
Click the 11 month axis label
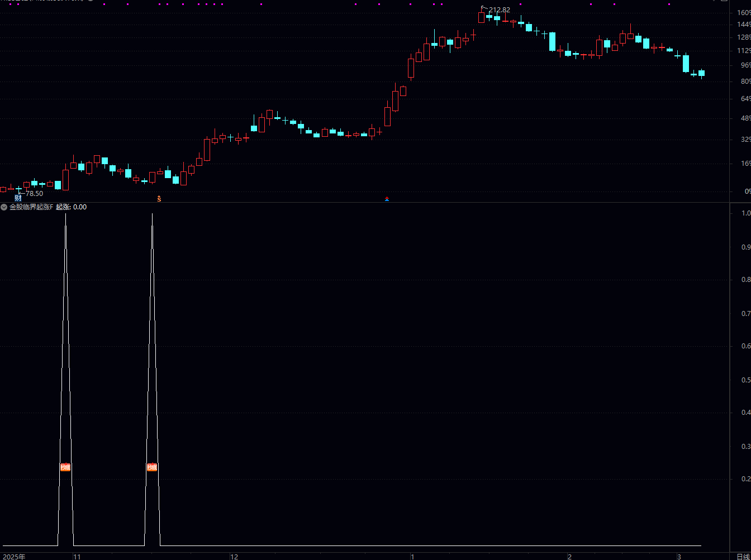tap(77, 556)
